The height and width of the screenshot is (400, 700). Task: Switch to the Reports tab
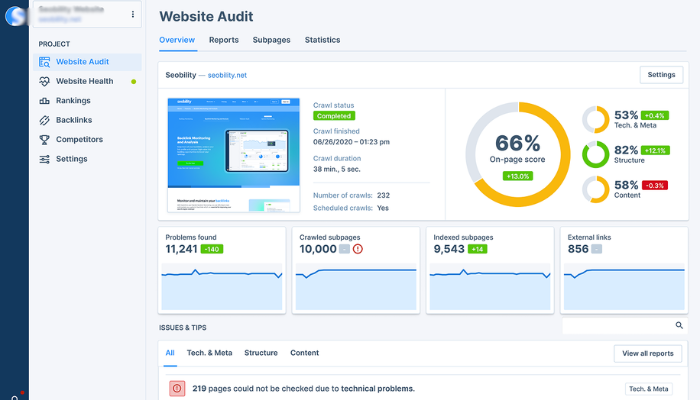tap(224, 40)
